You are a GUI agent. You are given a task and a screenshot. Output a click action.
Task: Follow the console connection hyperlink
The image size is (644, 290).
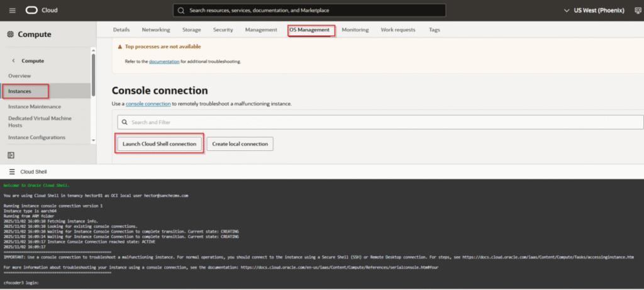click(148, 103)
